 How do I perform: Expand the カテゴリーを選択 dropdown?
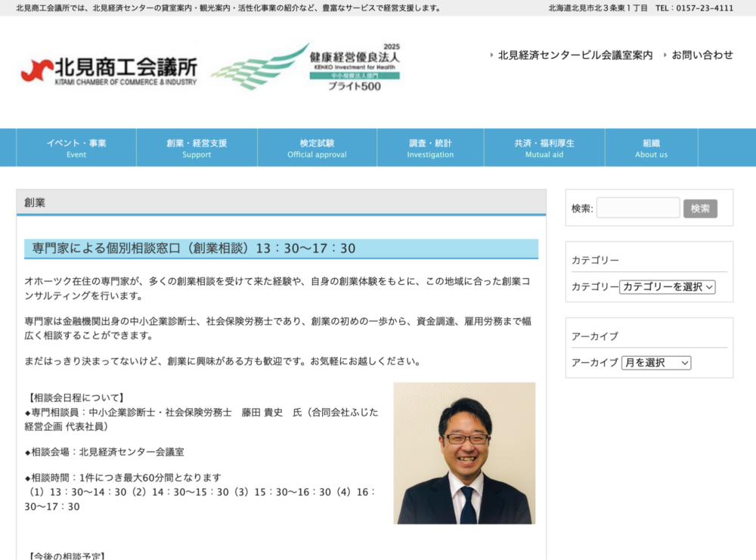tap(668, 286)
